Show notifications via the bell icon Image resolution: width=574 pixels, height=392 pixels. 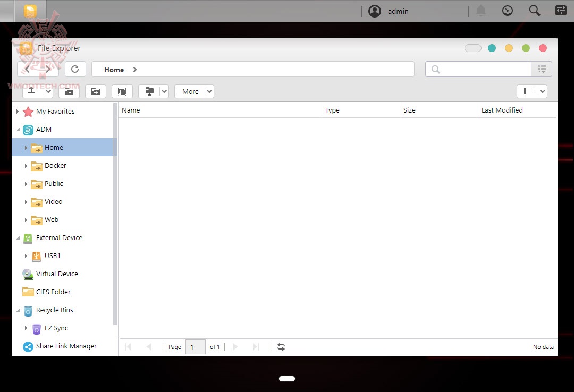click(481, 11)
